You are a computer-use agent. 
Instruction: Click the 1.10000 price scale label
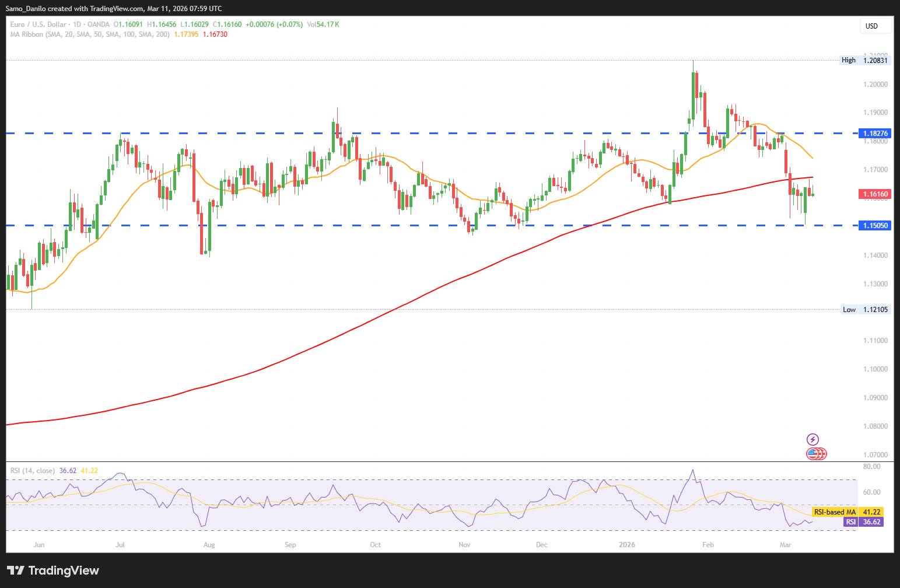[876, 369]
